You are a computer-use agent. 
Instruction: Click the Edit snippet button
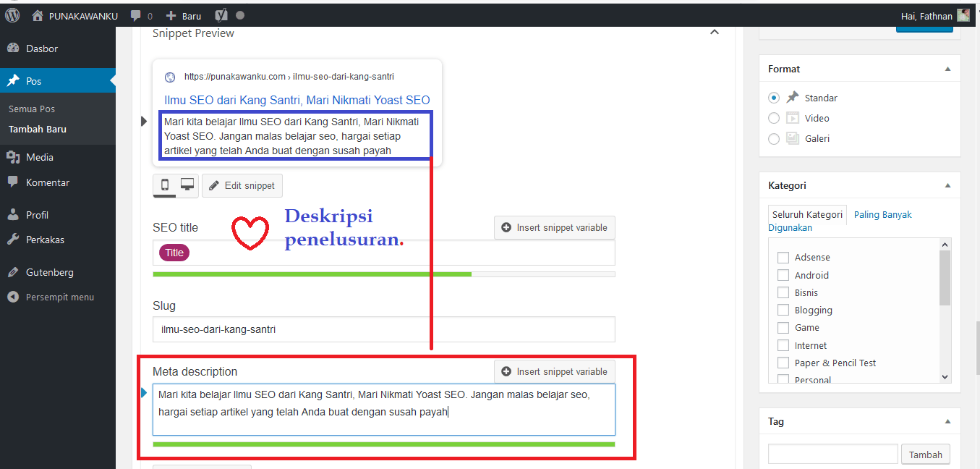point(242,186)
